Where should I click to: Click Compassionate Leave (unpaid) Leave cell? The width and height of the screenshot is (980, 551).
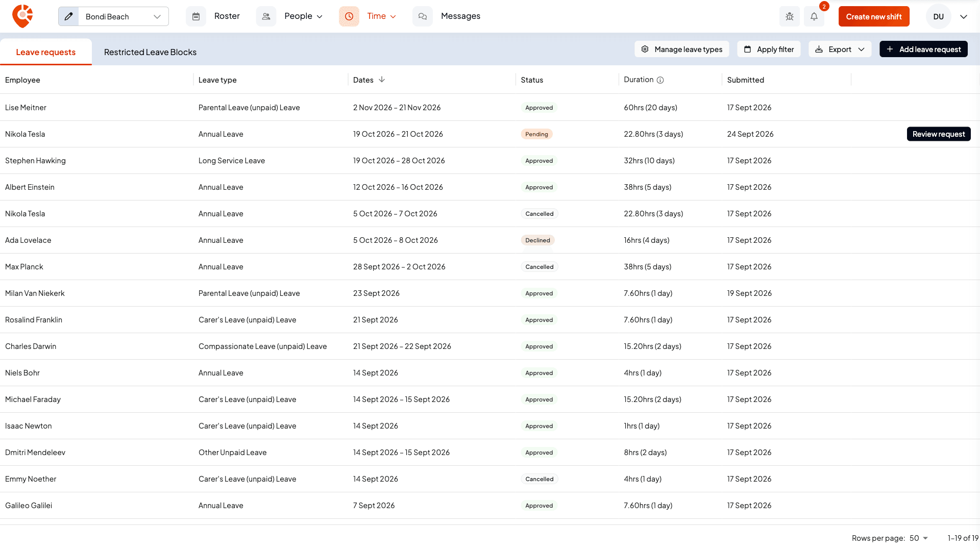click(x=262, y=346)
